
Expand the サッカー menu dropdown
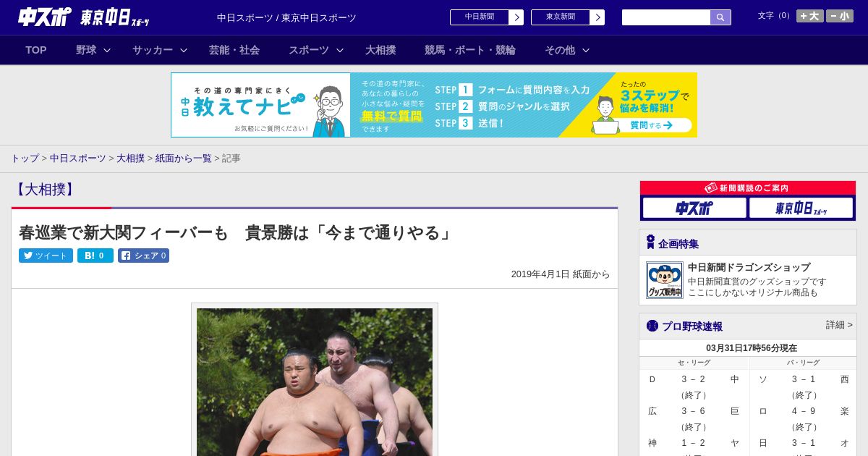[x=160, y=50]
